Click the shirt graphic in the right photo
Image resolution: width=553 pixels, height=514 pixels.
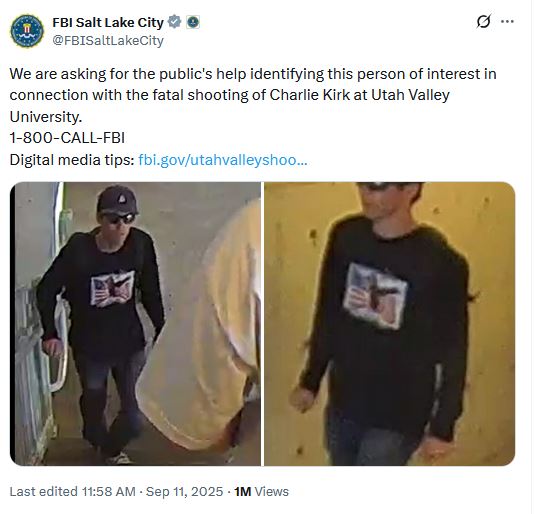point(375,296)
